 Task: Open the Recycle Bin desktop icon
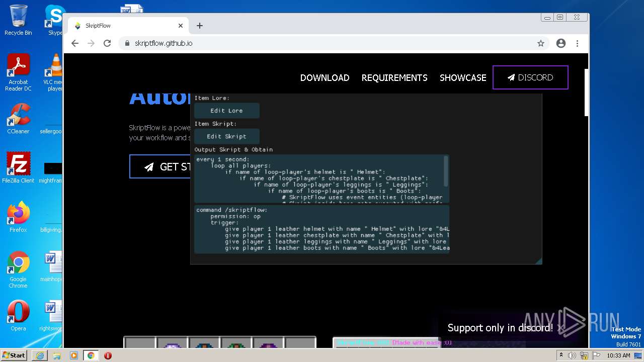pyautogui.click(x=18, y=20)
